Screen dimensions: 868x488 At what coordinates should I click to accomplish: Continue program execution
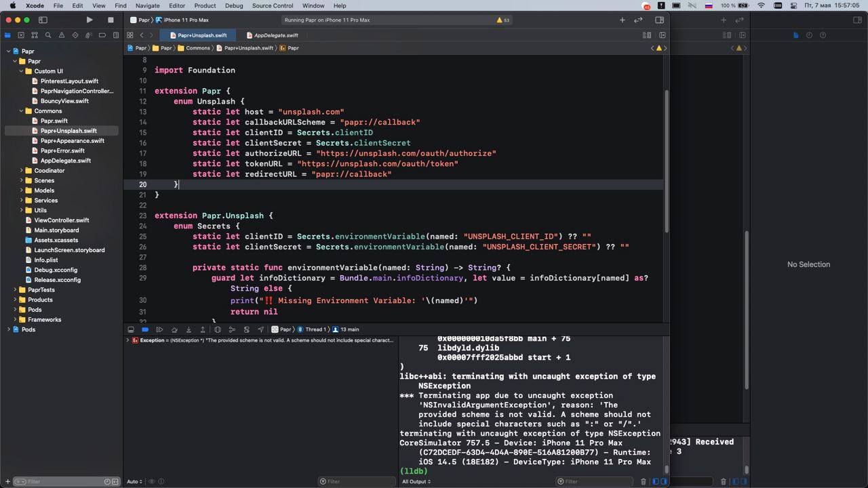159,329
